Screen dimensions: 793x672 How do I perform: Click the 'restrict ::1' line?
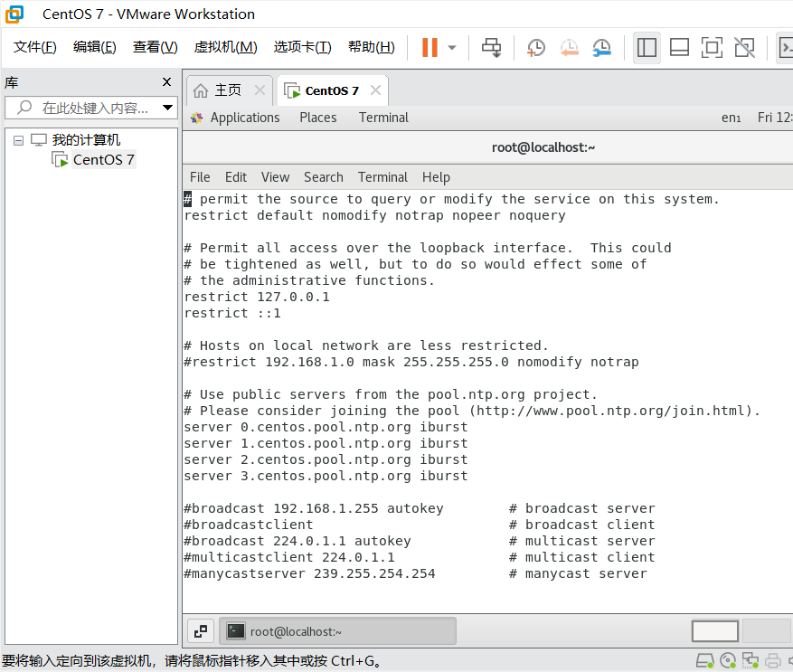(x=232, y=313)
